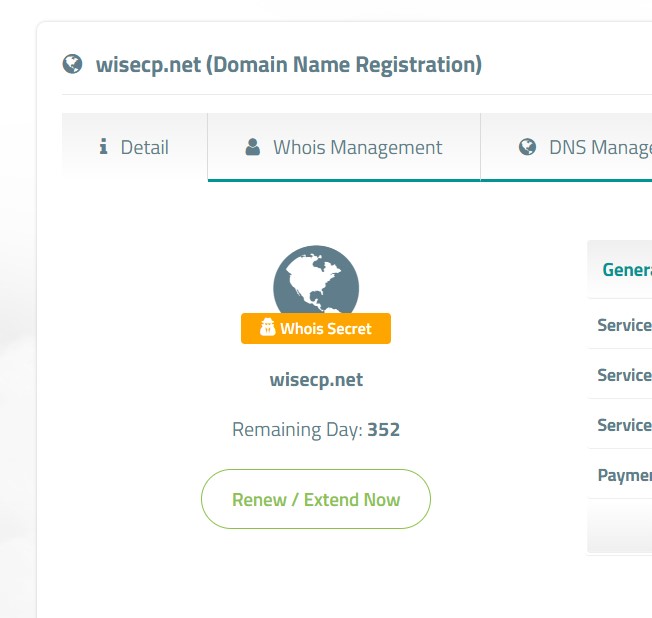Open the Detail tab
Viewport: 652px width, 618px height.
(x=135, y=147)
